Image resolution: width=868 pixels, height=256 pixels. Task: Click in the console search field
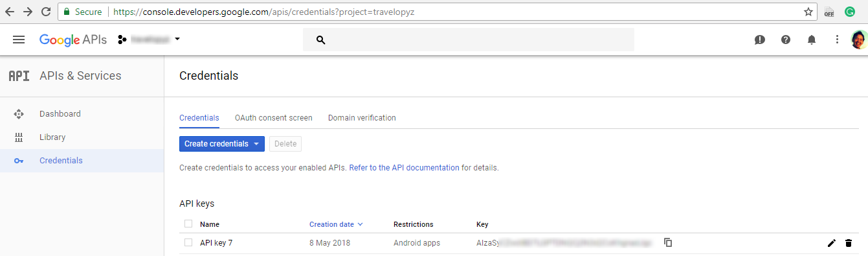click(469, 40)
